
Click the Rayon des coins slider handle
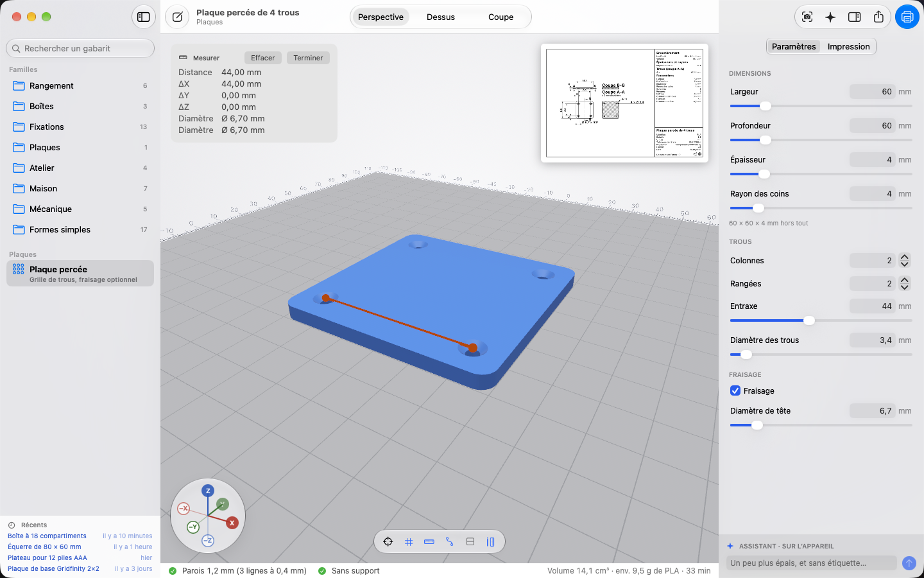click(x=758, y=208)
